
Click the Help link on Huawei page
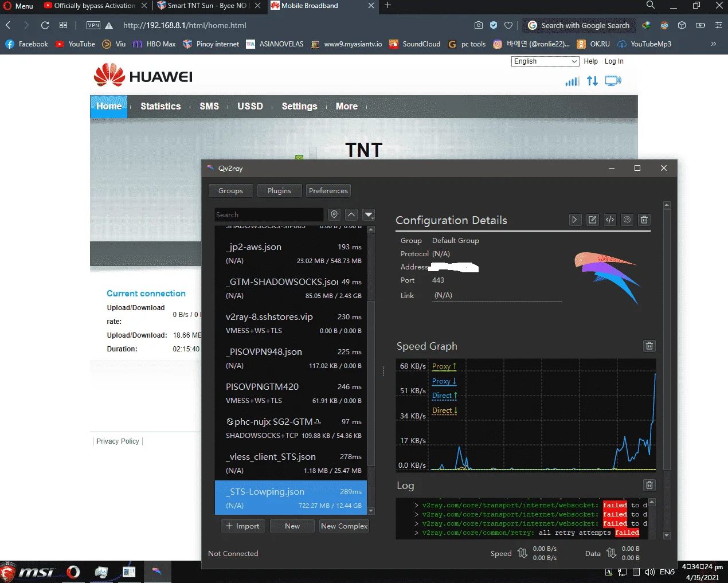pos(590,61)
